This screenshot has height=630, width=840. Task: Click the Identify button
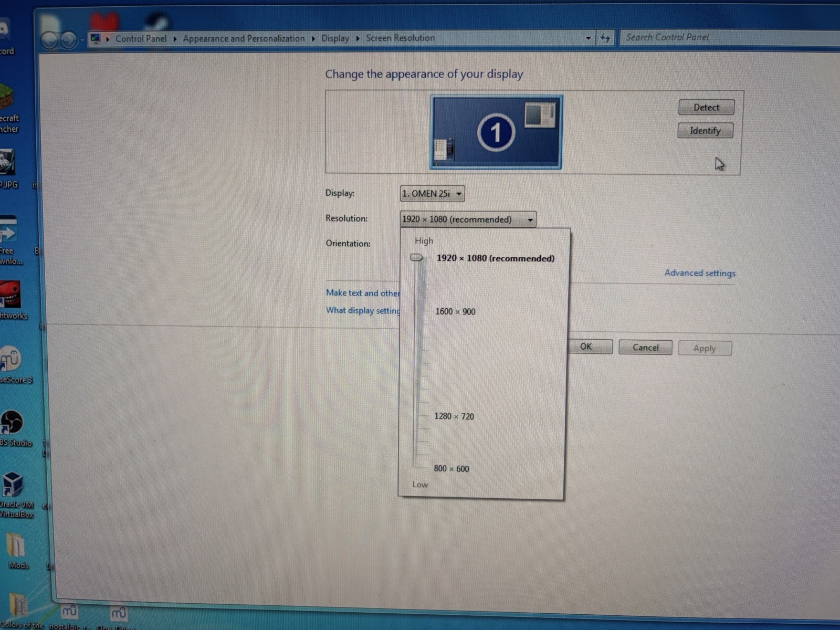(705, 131)
